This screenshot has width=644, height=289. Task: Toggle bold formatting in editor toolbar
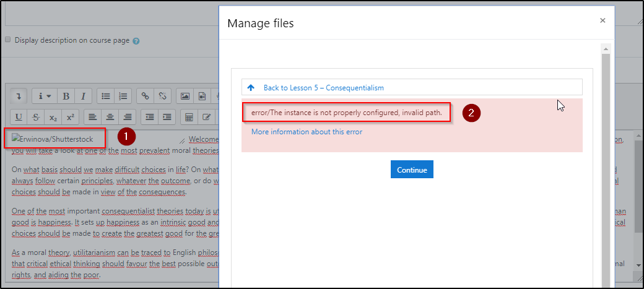66,96
